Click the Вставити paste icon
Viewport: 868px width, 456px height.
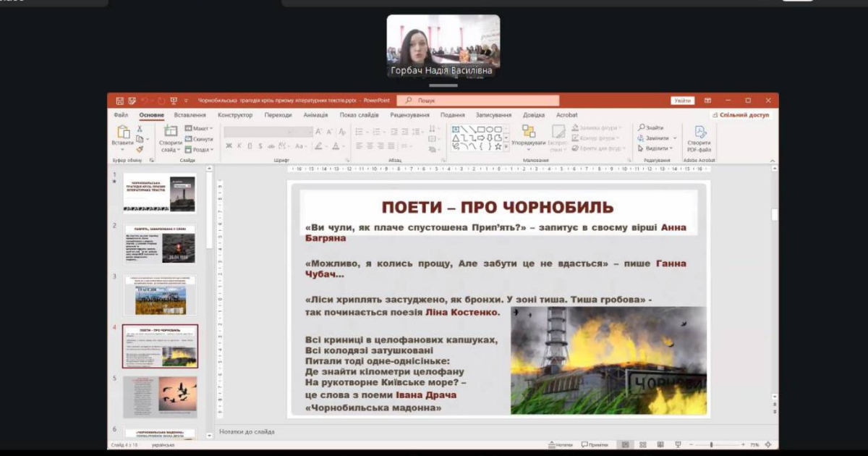click(123, 132)
